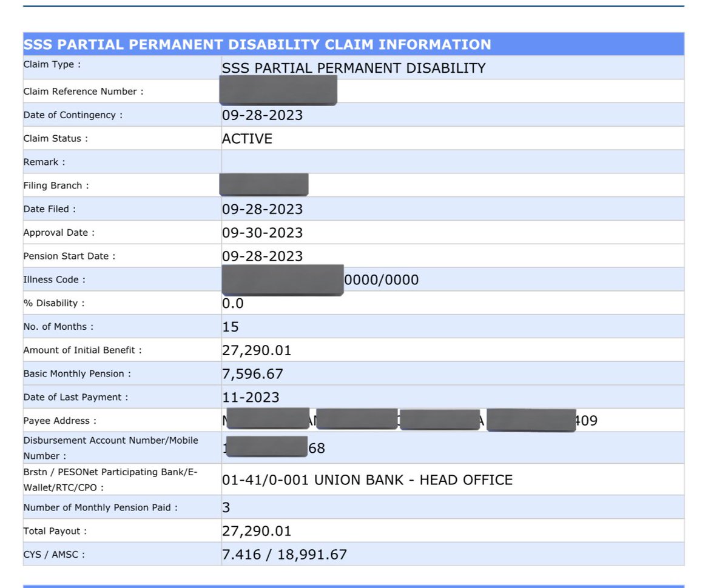Select the value SSS PARTIAL PERMANENT DISABILITY

[354, 68]
